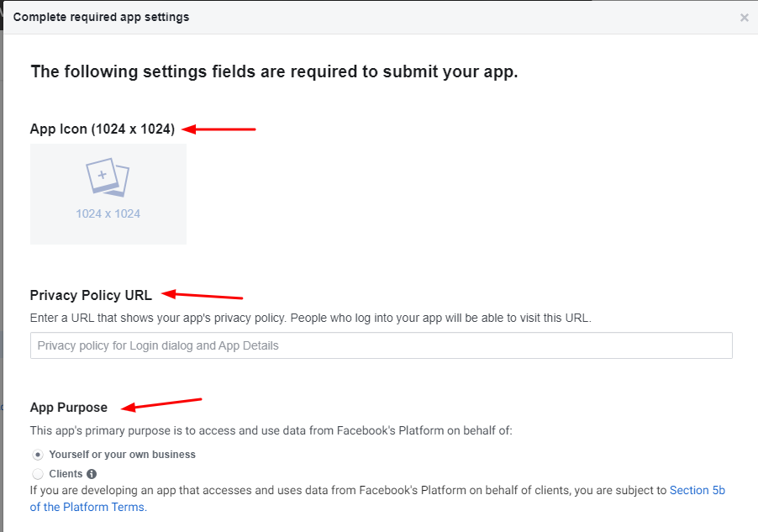The image size is (758, 532).
Task: Click the add-photo icon in the upload box
Action: [108, 177]
